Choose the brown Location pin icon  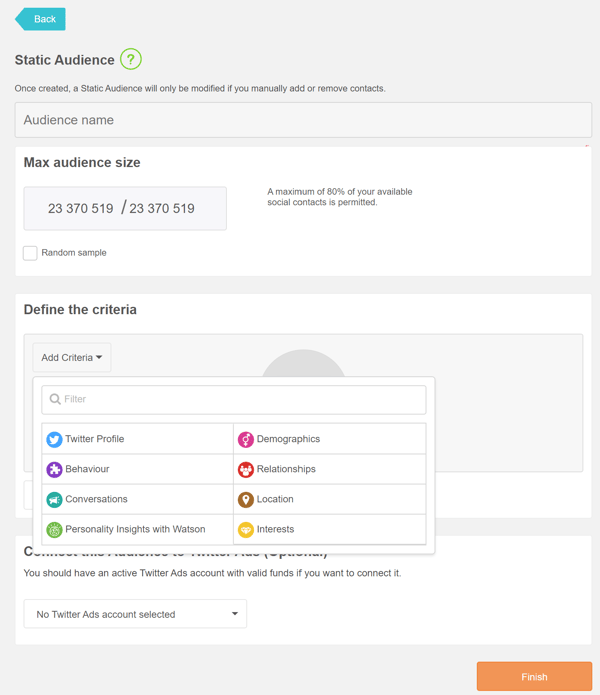(245, 500)
